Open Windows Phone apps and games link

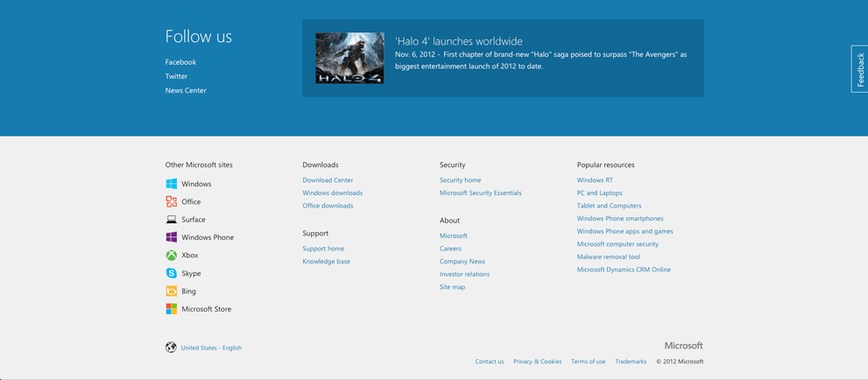click(625, 231)
